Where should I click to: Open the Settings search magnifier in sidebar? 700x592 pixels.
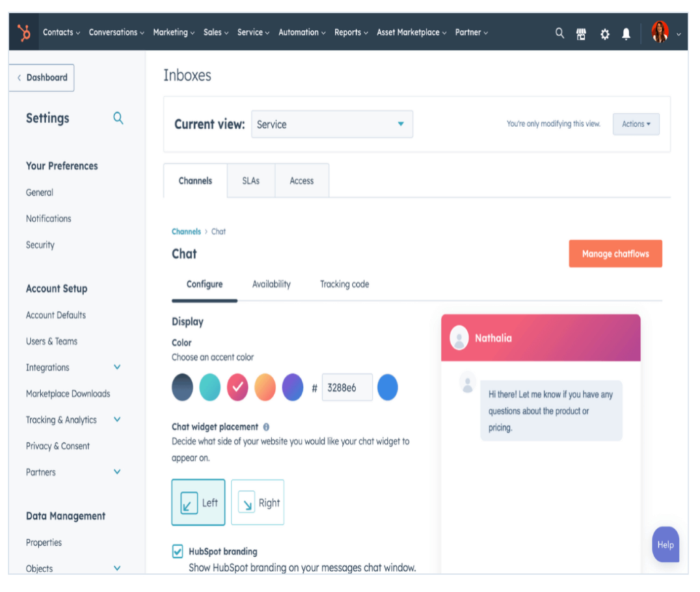click(x=118, y=118)
